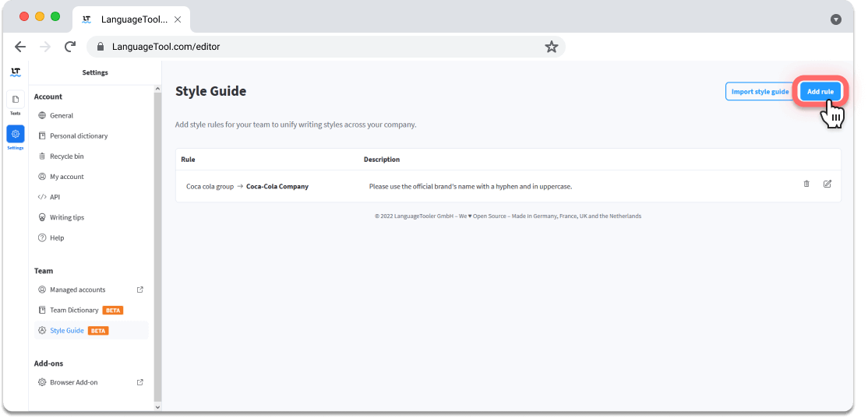Click the rule description about official brand's name

pyautogui.click(x=471, y=187)
